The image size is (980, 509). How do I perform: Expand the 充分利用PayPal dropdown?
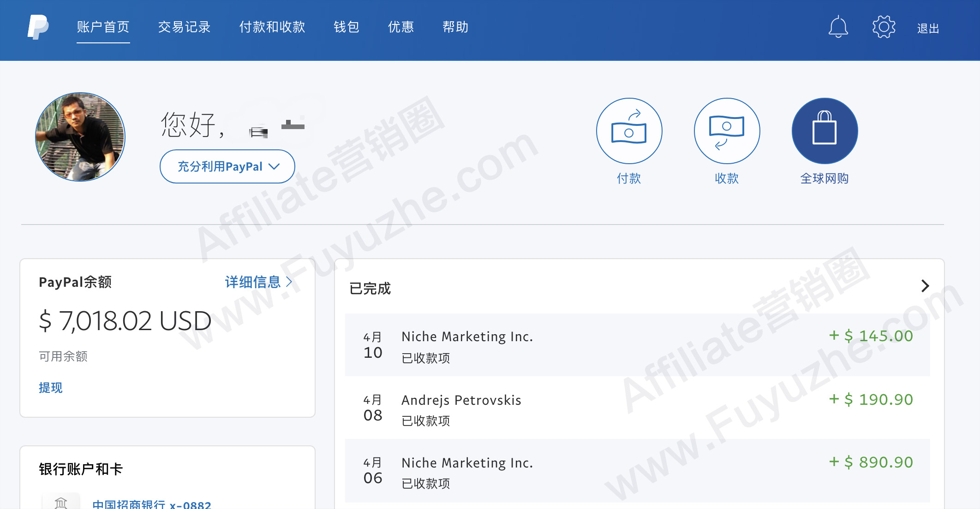(227, 166)
